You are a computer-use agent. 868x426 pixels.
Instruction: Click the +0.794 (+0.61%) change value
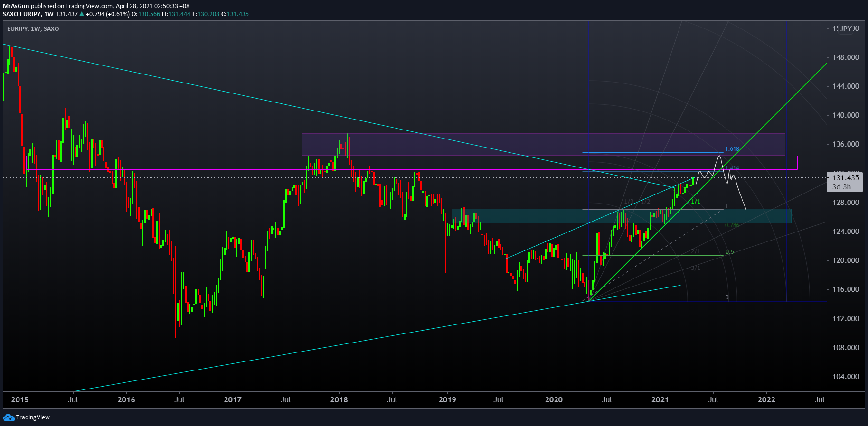coord(107,14)
